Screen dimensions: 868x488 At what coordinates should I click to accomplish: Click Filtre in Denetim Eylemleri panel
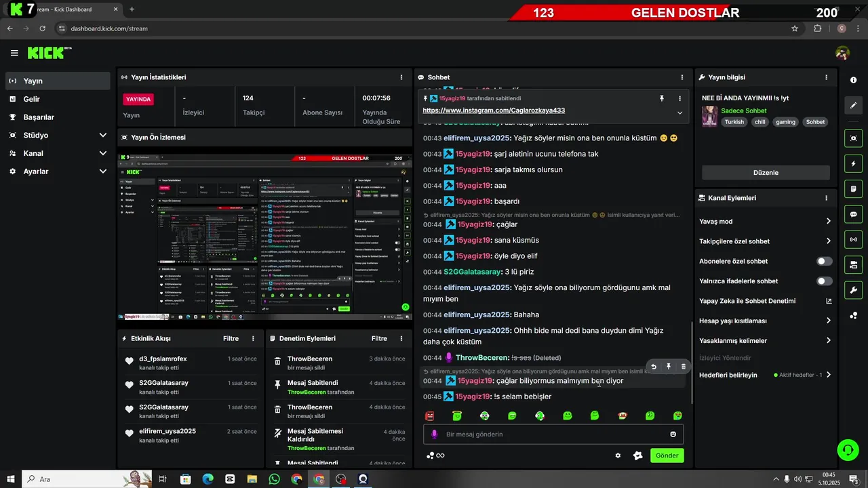[379, 338]
